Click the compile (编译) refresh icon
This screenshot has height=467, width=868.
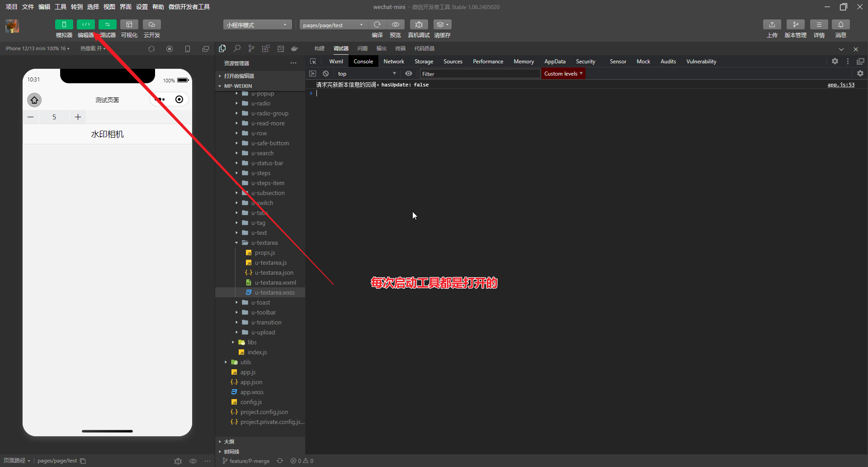(377, 24)
